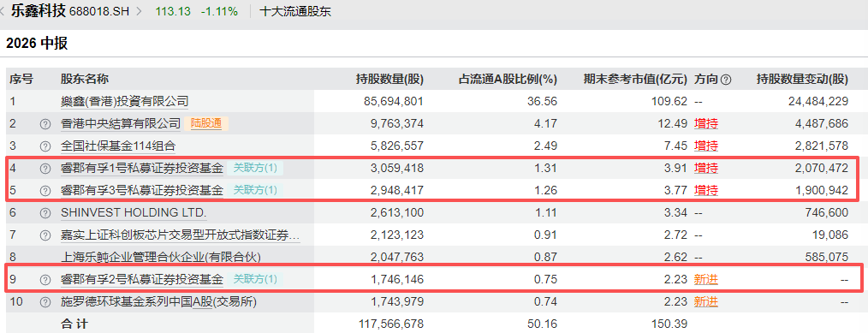Click change value 746,600

tap(826, 213)
